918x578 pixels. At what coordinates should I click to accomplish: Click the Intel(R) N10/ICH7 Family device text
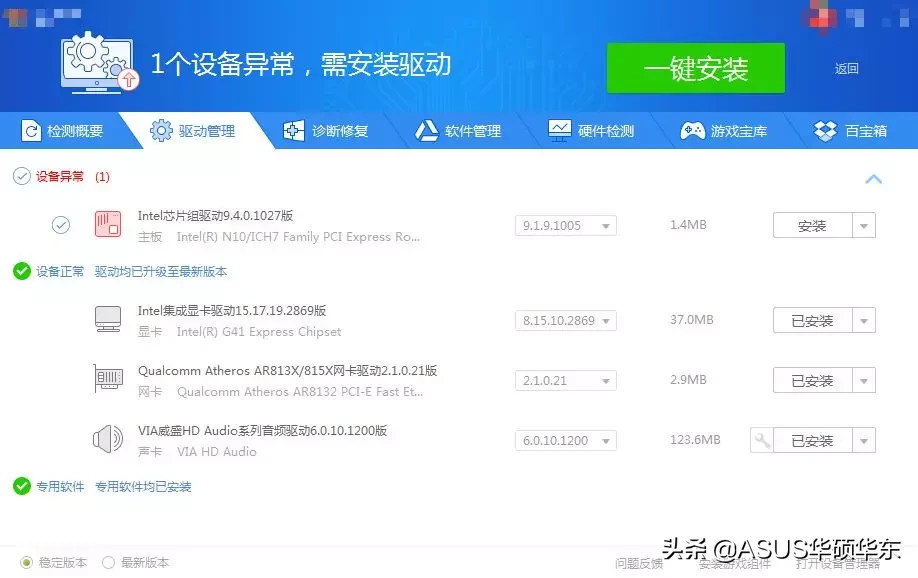298,237
